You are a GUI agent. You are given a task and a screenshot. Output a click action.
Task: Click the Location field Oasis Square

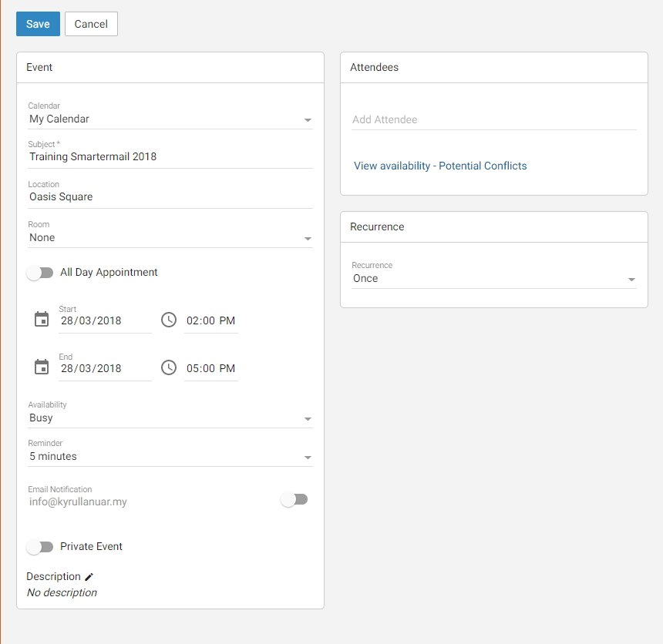click(170, 197)
